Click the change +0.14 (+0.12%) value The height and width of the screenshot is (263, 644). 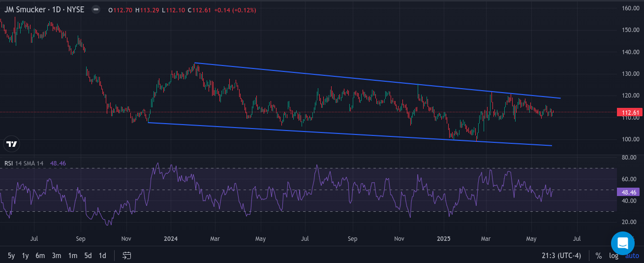[x=235, y=10]
